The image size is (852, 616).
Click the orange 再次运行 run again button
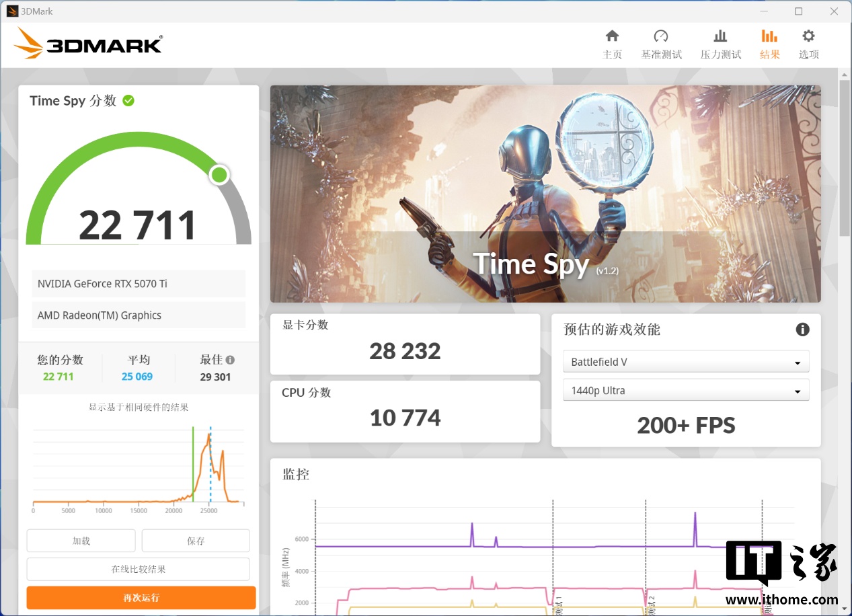click(x=141, y=597)
